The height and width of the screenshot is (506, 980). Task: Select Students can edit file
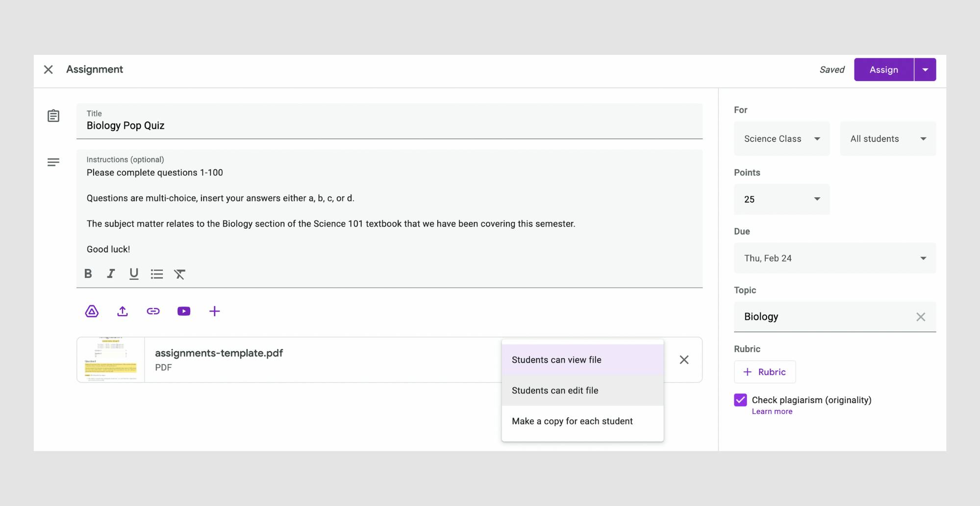555,390
